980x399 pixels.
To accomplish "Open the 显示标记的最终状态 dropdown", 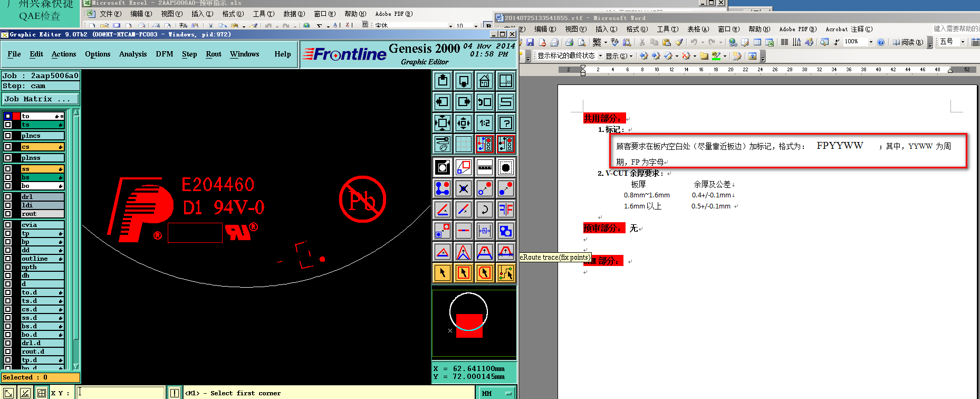I will point(600,56).
